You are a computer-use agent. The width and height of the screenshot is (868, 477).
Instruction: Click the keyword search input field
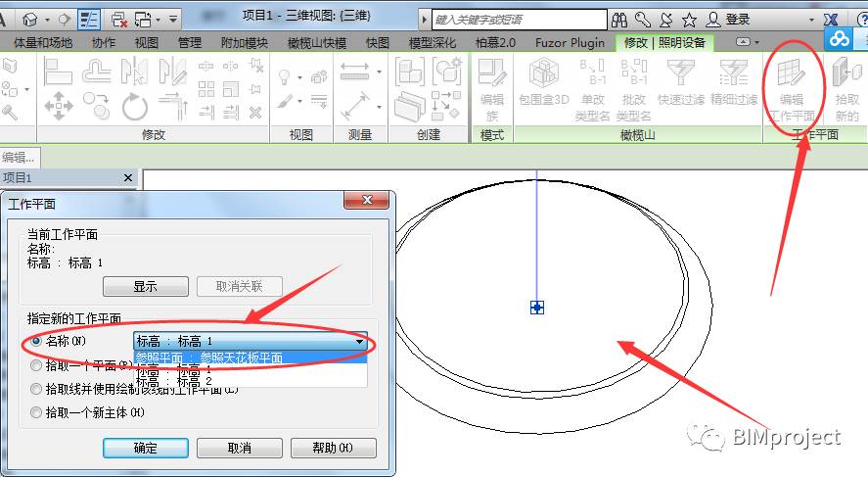[520, 20]
